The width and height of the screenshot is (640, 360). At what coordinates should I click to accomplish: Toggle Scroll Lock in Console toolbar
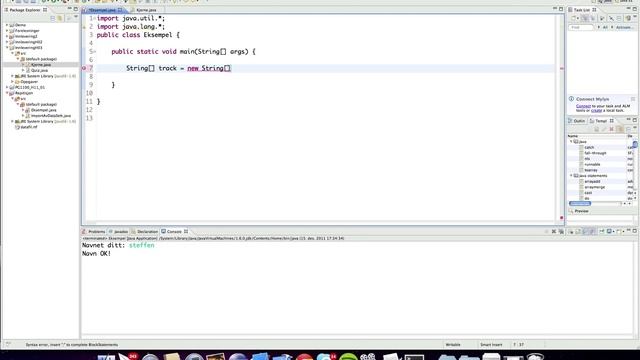pyautogui.click(x=578, y=231)
